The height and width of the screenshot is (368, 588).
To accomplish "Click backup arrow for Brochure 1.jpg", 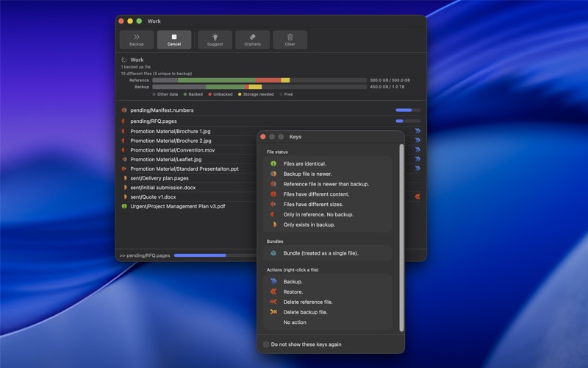I will [x=417, y=131].
